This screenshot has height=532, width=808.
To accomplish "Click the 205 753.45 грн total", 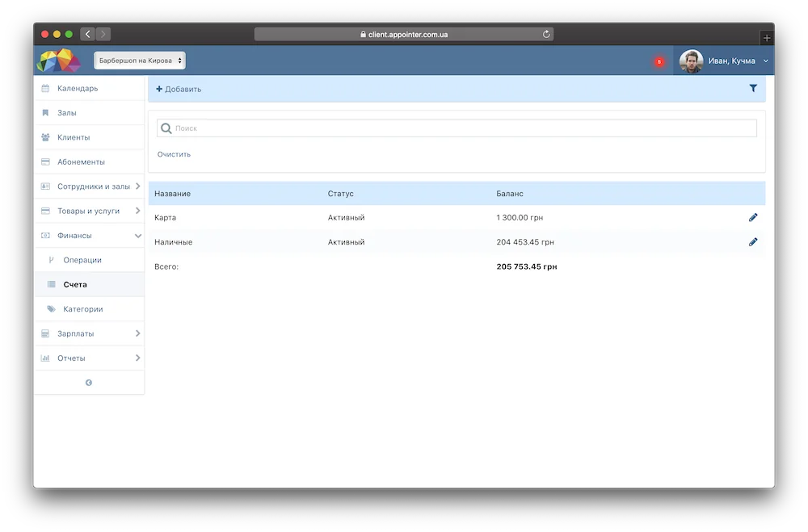I will (x=527, y=266).
